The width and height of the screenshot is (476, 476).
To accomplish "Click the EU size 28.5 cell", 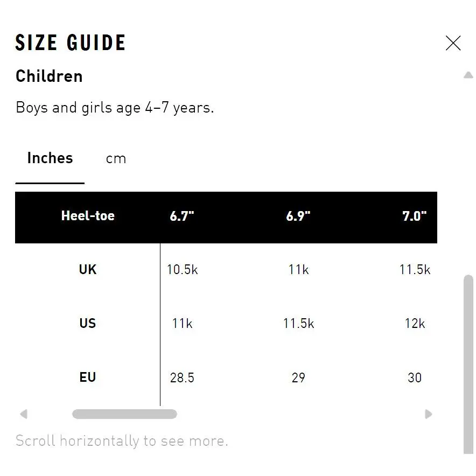I will pyautogui.click(x=182, y=377).
